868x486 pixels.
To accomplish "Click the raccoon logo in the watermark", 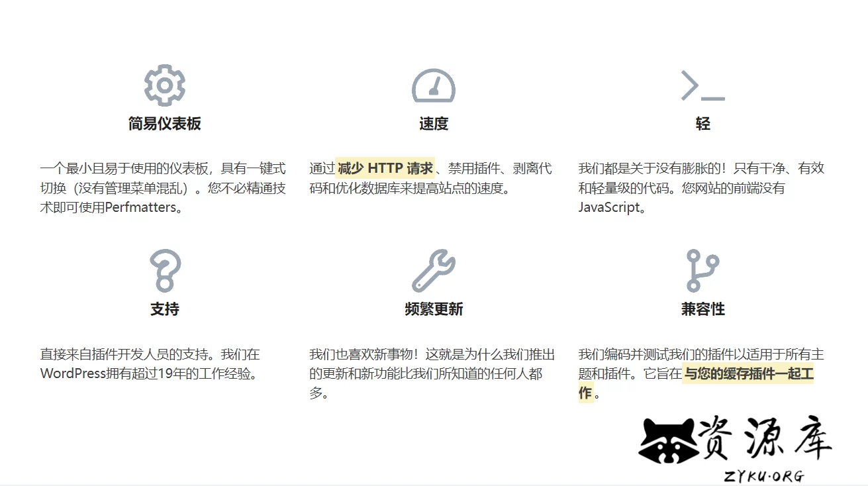I will [x=668, y=441].
